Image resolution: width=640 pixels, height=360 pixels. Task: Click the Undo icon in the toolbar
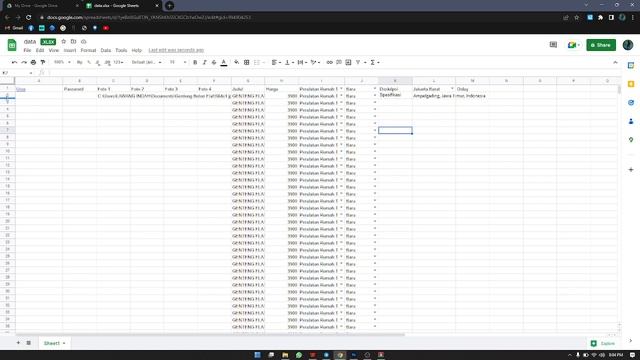click(x=14, y=62)
